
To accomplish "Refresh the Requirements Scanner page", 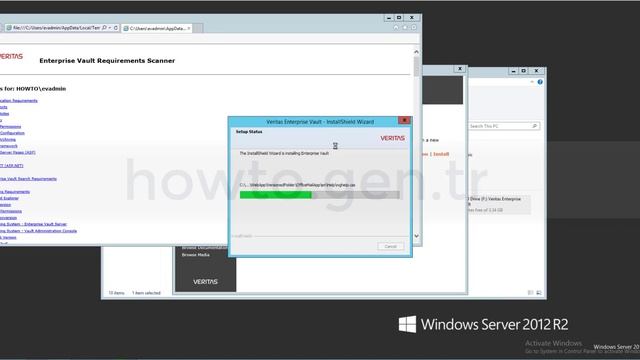I will (x=116, y=28).
